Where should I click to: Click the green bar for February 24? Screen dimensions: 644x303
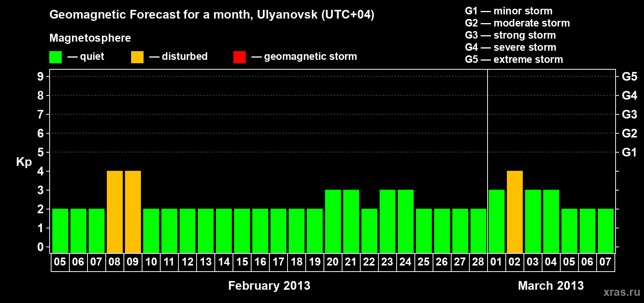coord(406,221)
